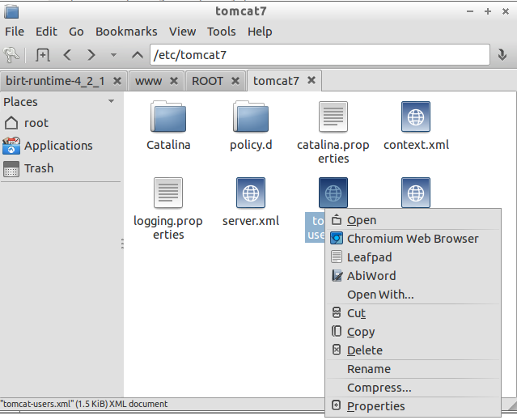The width and height of the screenshot is (517, 420).
Task: Expand the Places side pane dropdown
Action: point(112,102)
